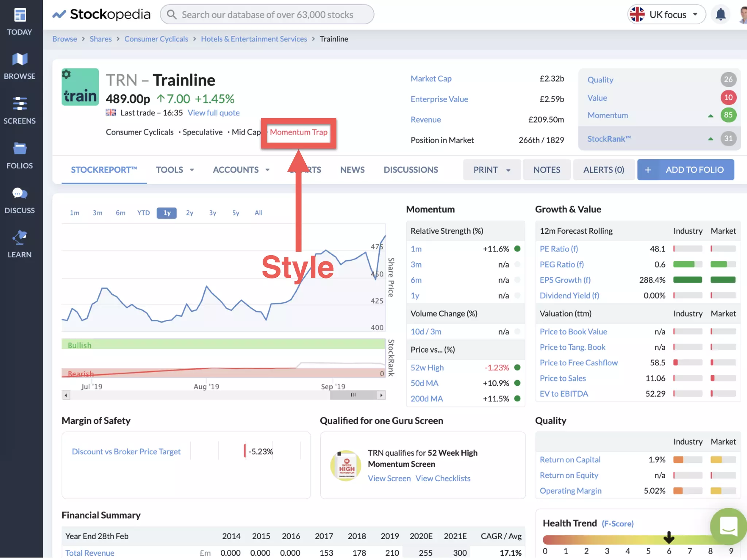
Task: Click the chart's horizontal scrollbar handle
Action: (x=353, y=395)
